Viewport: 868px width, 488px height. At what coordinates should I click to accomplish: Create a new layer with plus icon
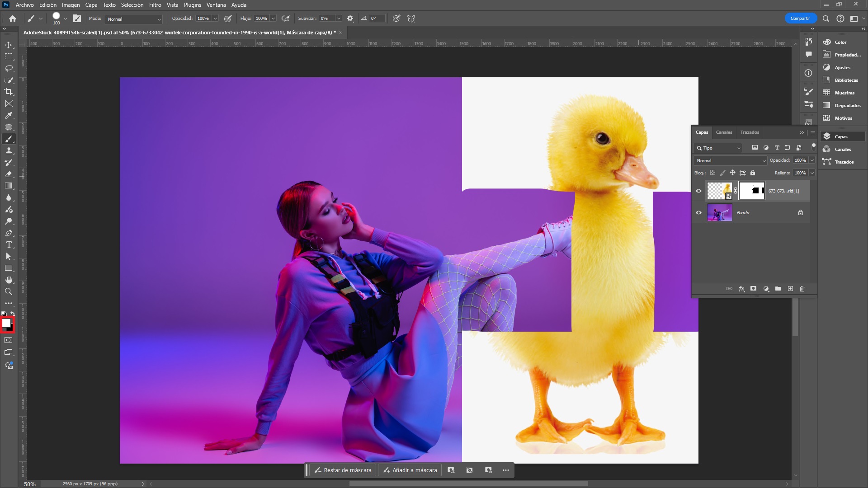click(790, 289)
